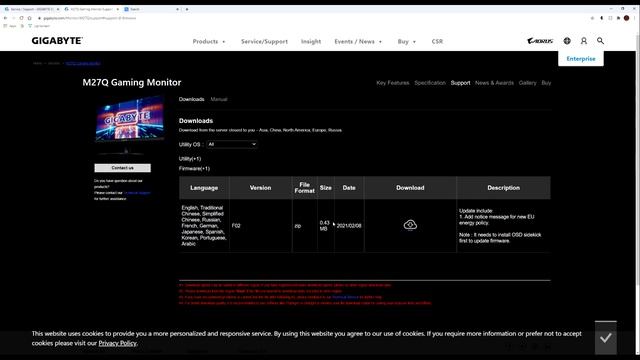
Task: Click the M27Q breadcrumb link
Action: tap(83, 63)
